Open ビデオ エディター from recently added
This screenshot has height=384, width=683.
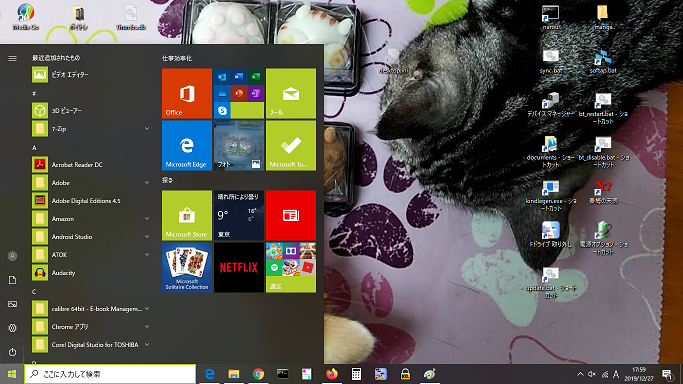(x=91, y=75)
